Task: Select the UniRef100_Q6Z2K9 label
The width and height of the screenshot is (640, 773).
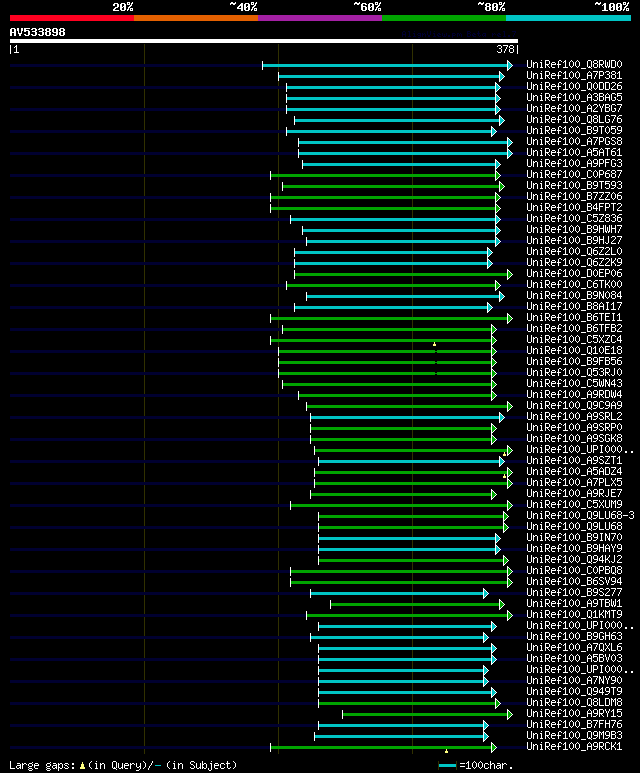Action: [x=574, y=263]
